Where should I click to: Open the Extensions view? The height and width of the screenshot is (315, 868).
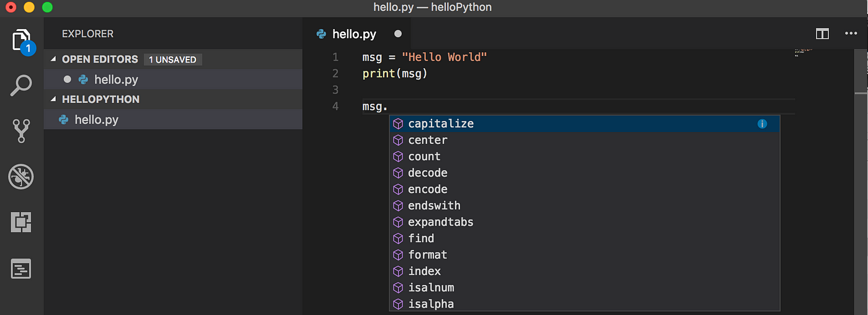tap(22, 222)
